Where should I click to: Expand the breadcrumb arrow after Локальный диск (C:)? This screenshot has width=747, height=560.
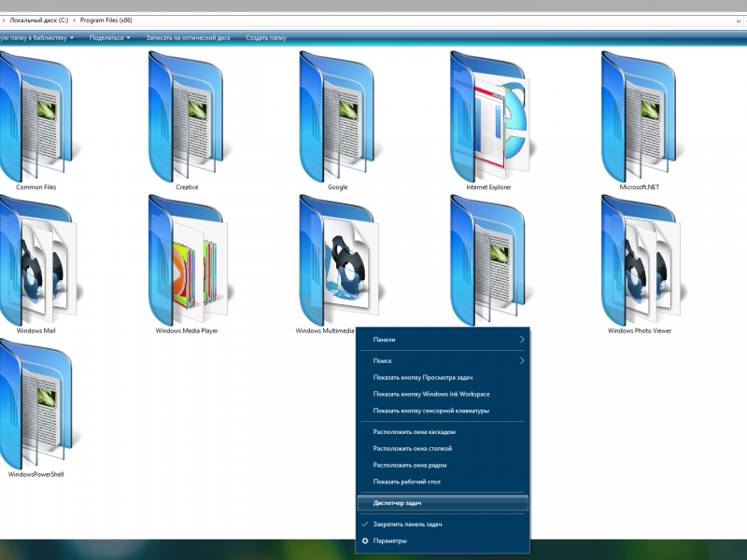[75, 21]
